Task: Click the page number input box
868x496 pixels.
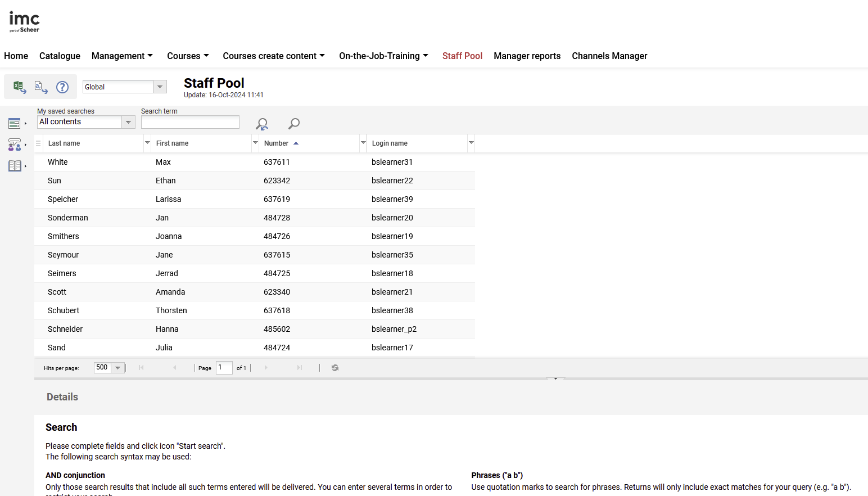Action: pyautogui.click(x=224, y=368)
